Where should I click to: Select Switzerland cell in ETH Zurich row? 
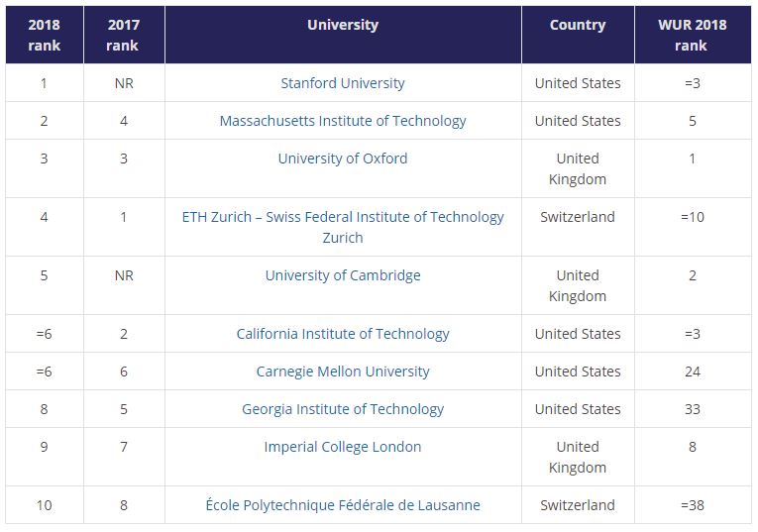578,217
